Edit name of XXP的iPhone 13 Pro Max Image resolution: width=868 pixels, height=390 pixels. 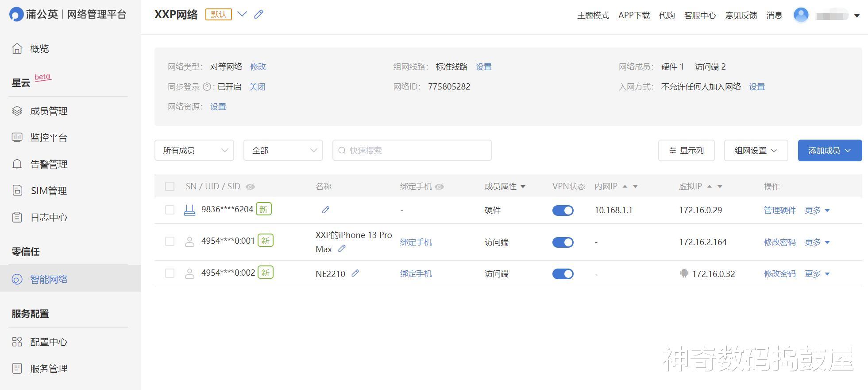(342, 249)
